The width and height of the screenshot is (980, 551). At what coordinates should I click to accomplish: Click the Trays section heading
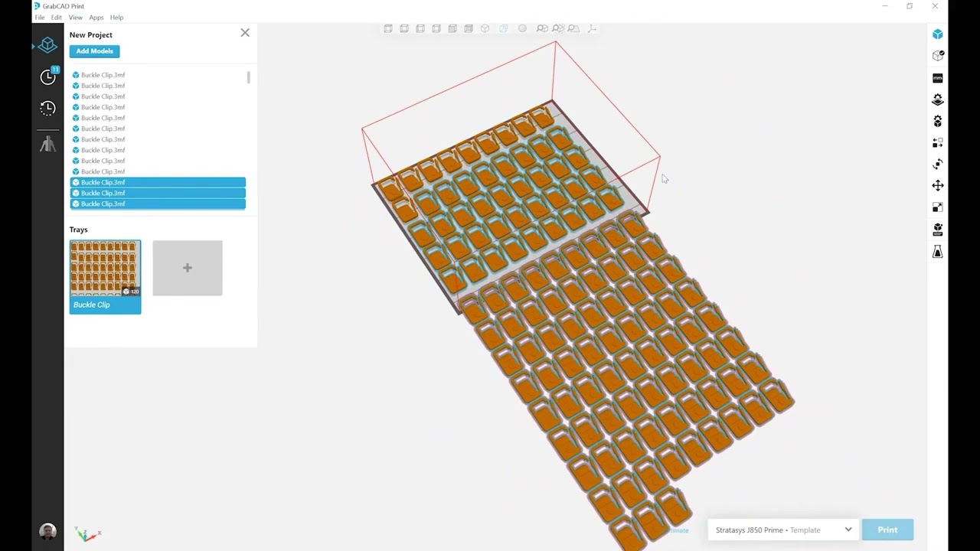(79, 230)
